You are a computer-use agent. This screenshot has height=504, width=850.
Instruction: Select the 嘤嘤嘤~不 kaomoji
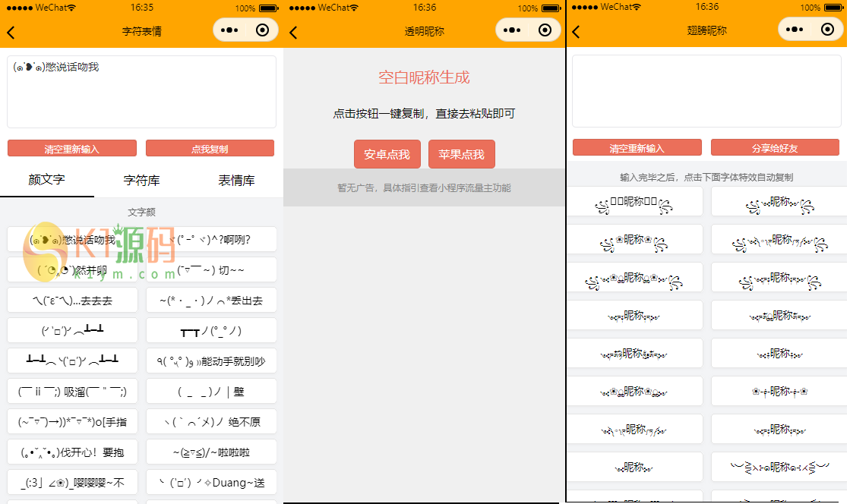(73, 482)
